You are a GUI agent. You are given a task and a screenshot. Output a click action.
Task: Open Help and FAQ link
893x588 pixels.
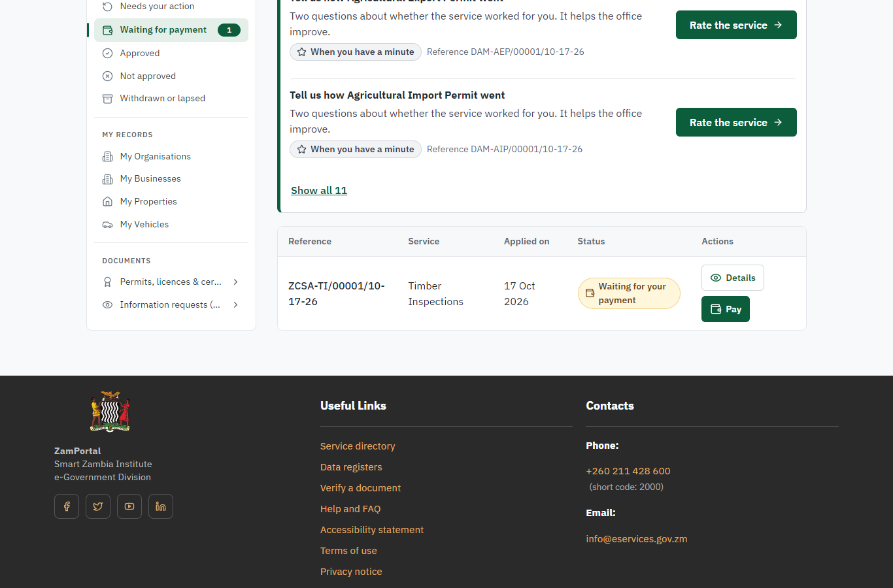pos(350,509)
